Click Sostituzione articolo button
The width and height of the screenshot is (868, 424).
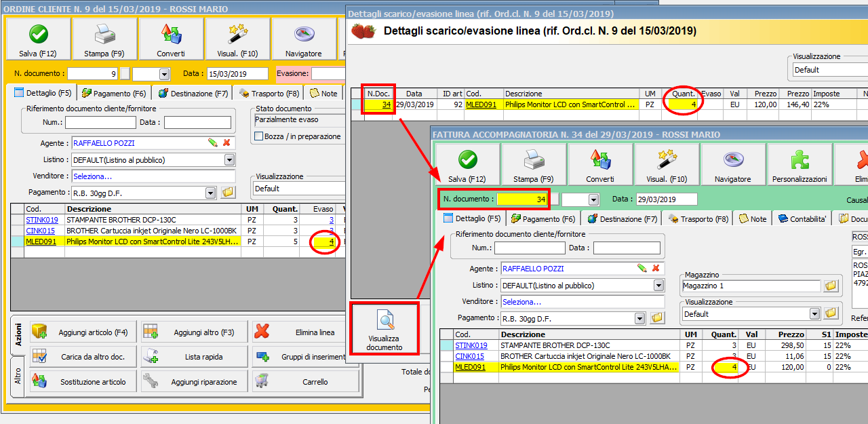pos(83,382)
